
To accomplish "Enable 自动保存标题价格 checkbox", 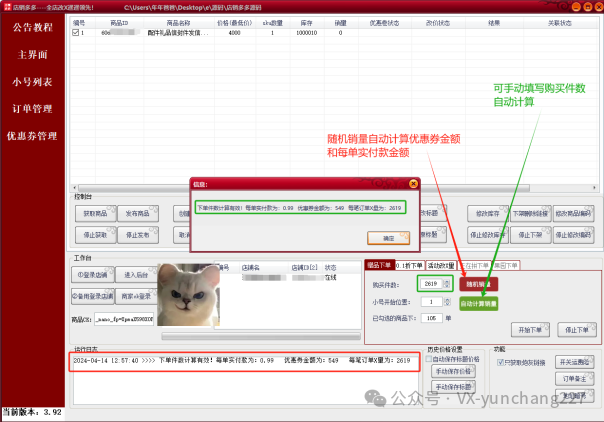I will [x=429, y=359].
